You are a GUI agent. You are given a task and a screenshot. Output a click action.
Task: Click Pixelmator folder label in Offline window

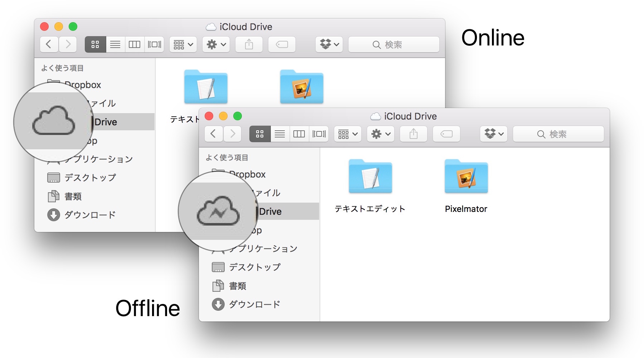pos(466,209)
